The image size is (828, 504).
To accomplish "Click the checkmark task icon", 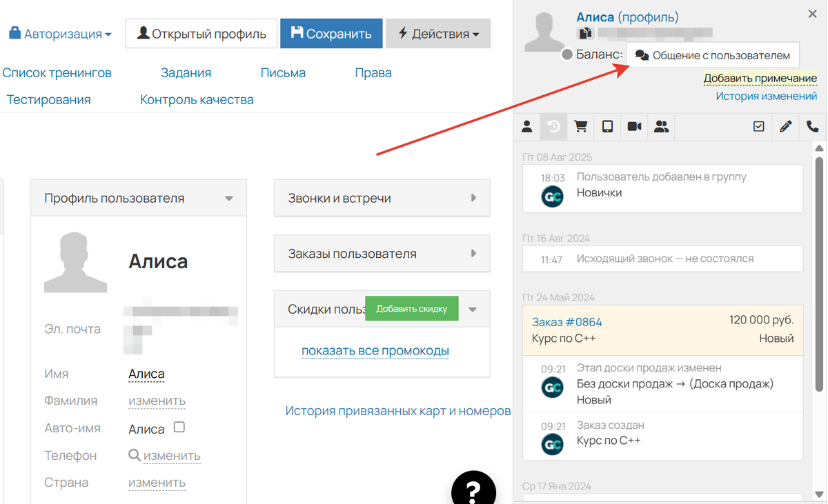I will point(759,127).
